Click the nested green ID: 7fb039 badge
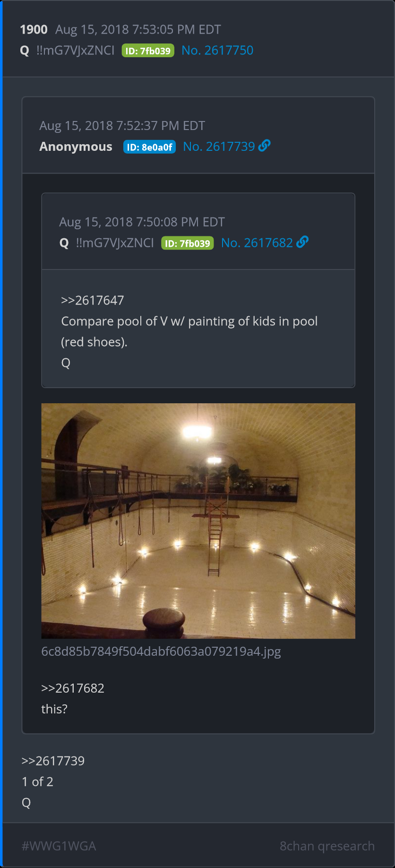The width and height of the screenshot is (395, 868). click(188, 243)
